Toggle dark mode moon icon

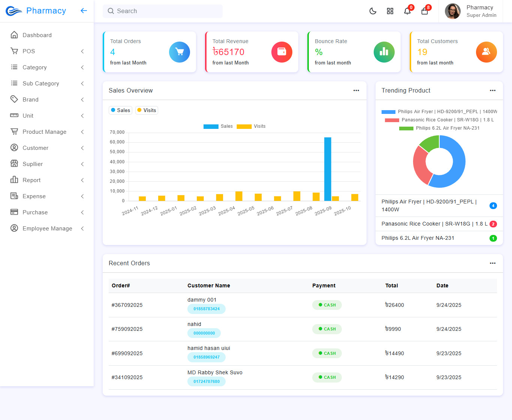point(373,11)
